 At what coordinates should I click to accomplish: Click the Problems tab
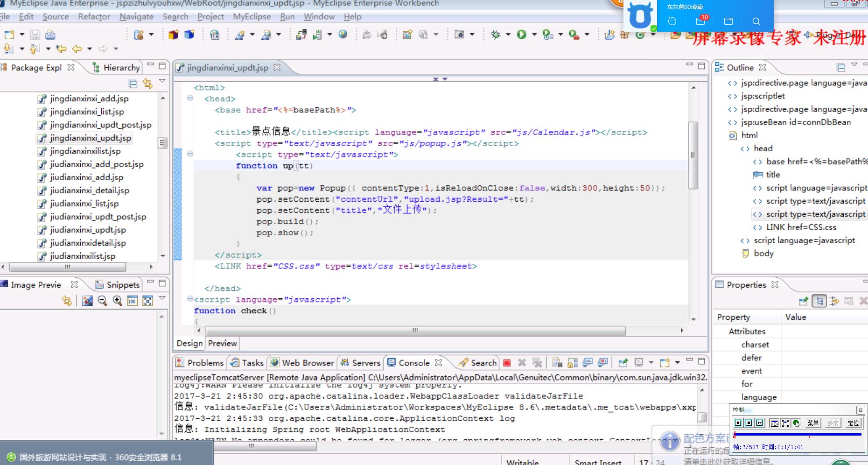tap(201, 363)
